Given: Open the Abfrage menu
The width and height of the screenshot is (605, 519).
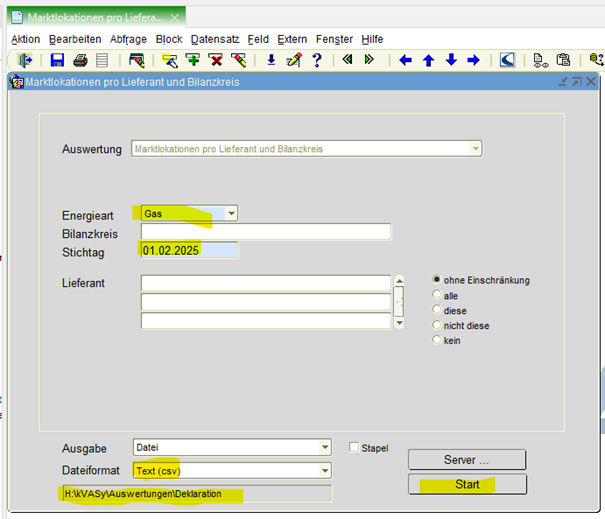Looking at the screenshot, I should click(x=128, y=39).
